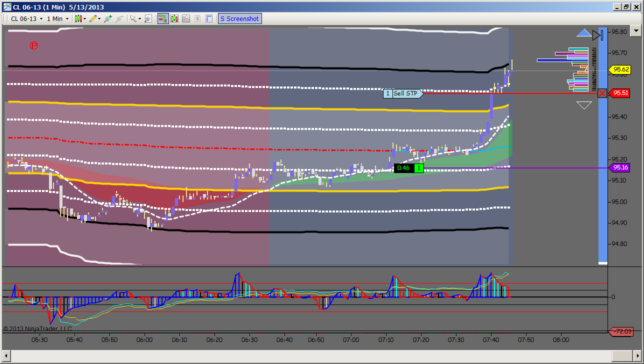The width and height of the screenshot is (644, 364).
Task: Click the white down triangle on the chart
Action: [584, 105]
